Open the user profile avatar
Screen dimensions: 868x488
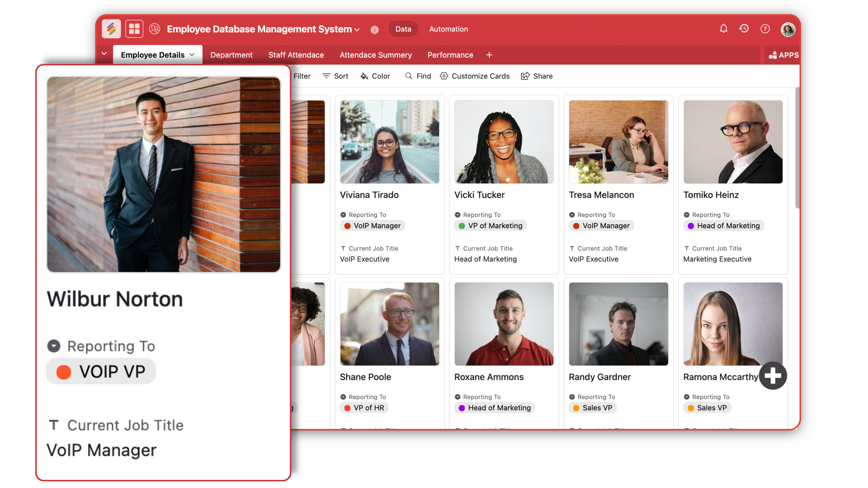pos(788,30)
